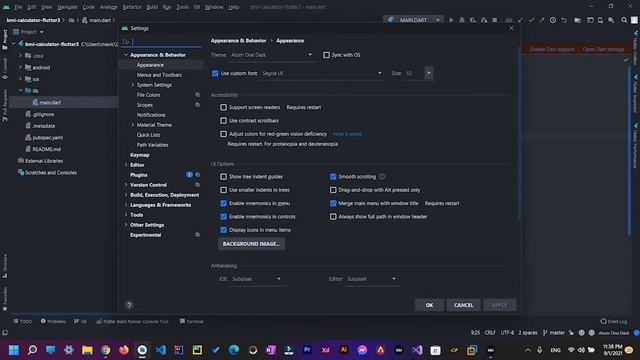Rollback changes with undo arrow icon
Image resolution: width=640 pixels, height=360 pixels.
click(564, 20)
